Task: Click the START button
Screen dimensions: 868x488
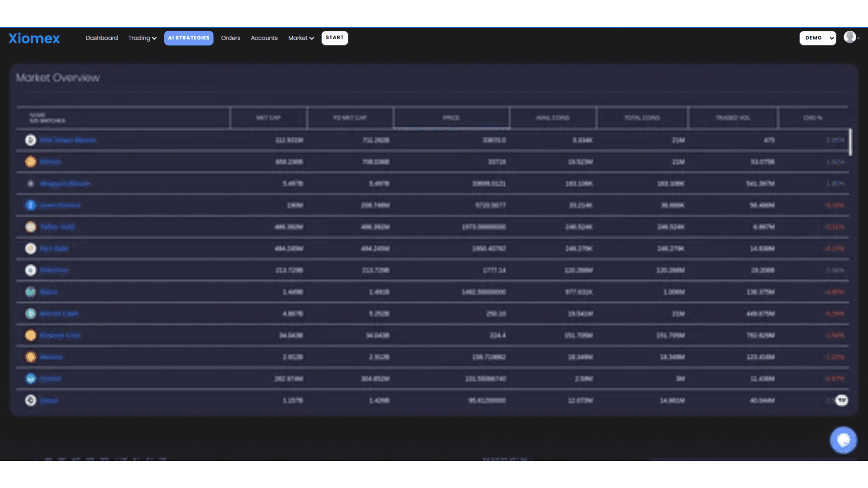Action: (x=335, y=38)
